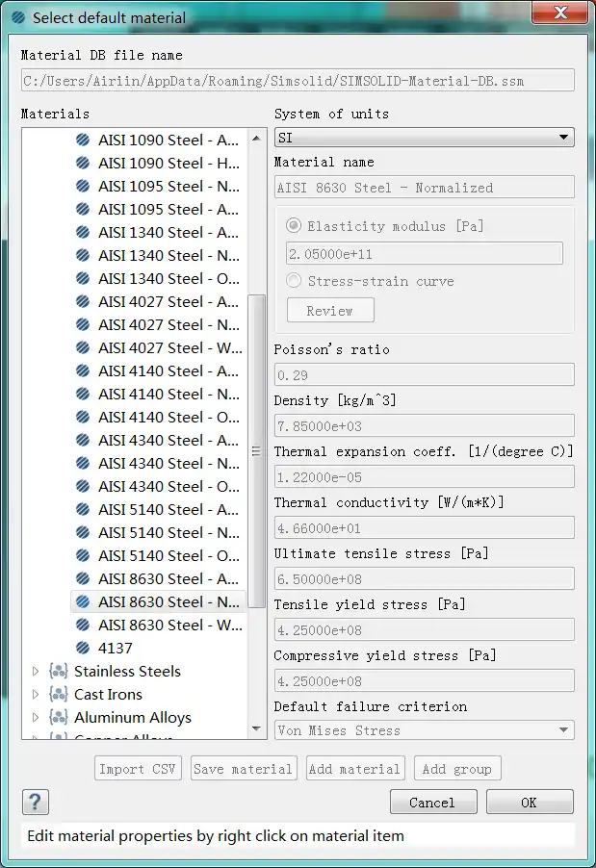The width and height of the screenshot is (596, 868).
Task: Click material icon for AISI 5140 Steel - O...
Action: point(83,555)
